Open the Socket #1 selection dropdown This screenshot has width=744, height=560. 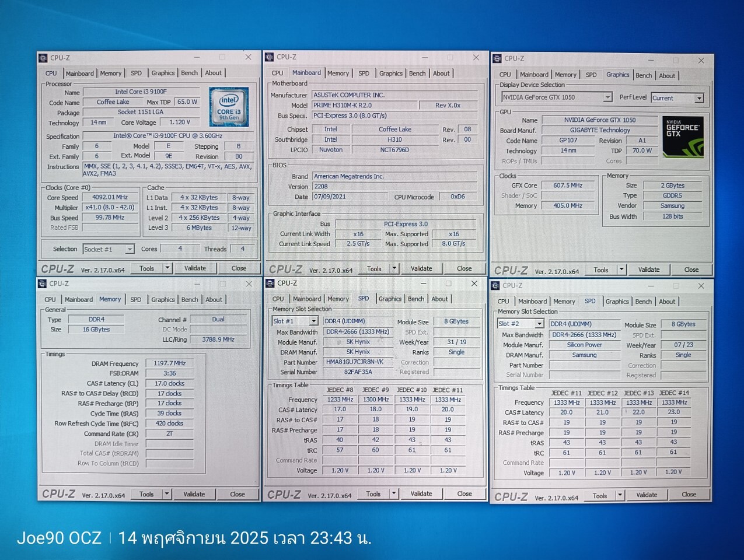(x=129, y=250)
